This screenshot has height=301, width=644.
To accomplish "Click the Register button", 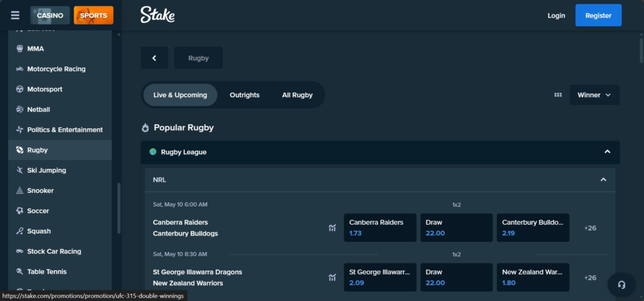I will coord(599,16).
